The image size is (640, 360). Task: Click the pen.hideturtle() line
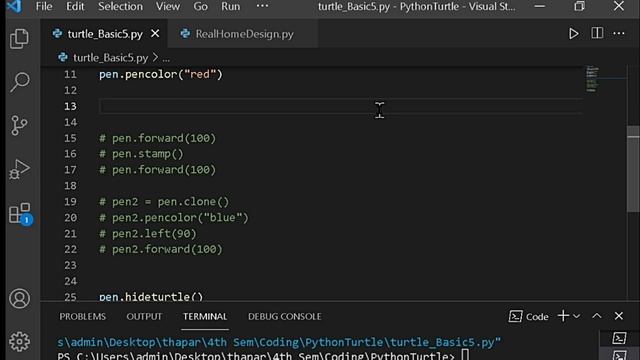coord(151,297)
